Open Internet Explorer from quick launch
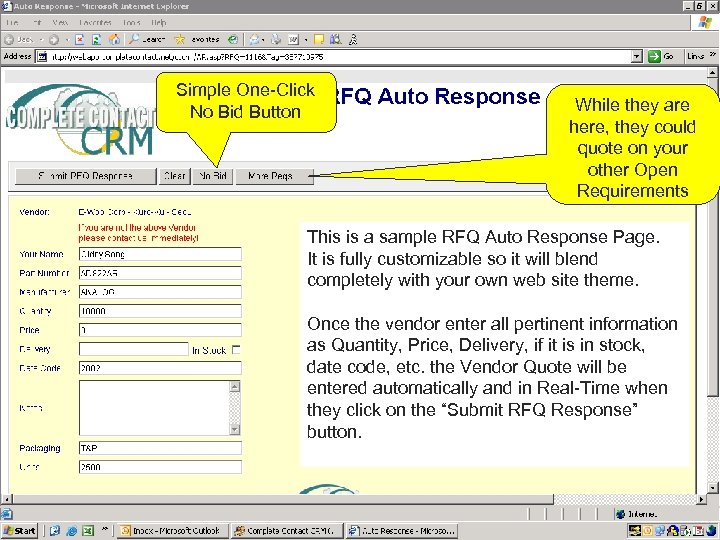Image resolution: width=720 pixels, height=540 pixels. [x=71, y=531]
